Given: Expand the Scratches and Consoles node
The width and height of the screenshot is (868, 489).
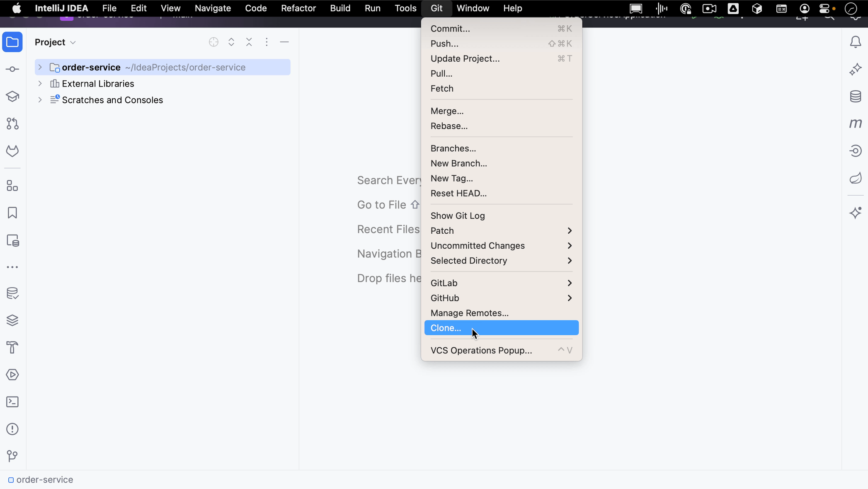Looking at the screenshot, I should [39, 99].
